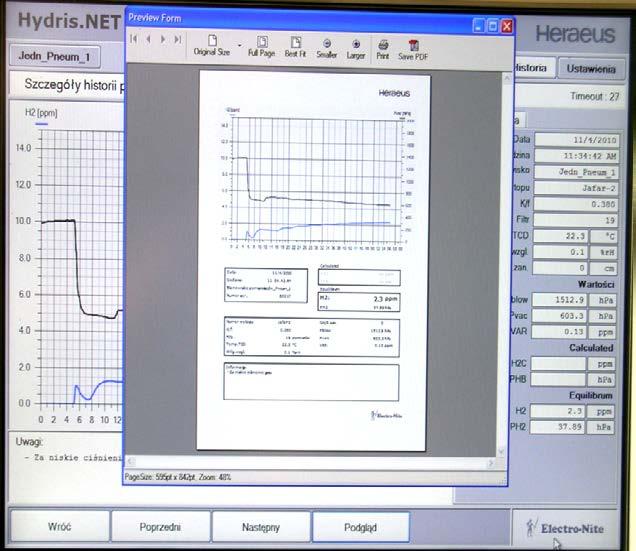The height and width of the screenshot is (551, 636).
Task: Click the vertical scrollbar down arrow in preview
Action: (x=501, y=451)
